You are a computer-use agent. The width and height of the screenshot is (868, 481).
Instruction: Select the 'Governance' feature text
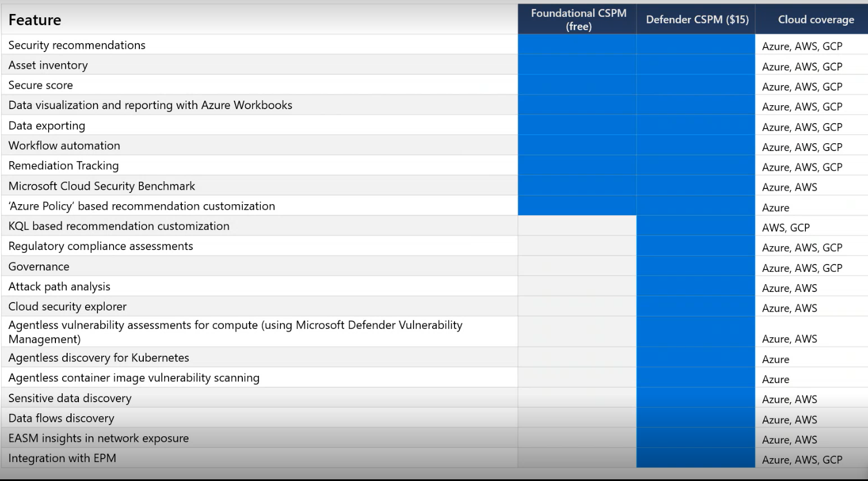(39, 267)
